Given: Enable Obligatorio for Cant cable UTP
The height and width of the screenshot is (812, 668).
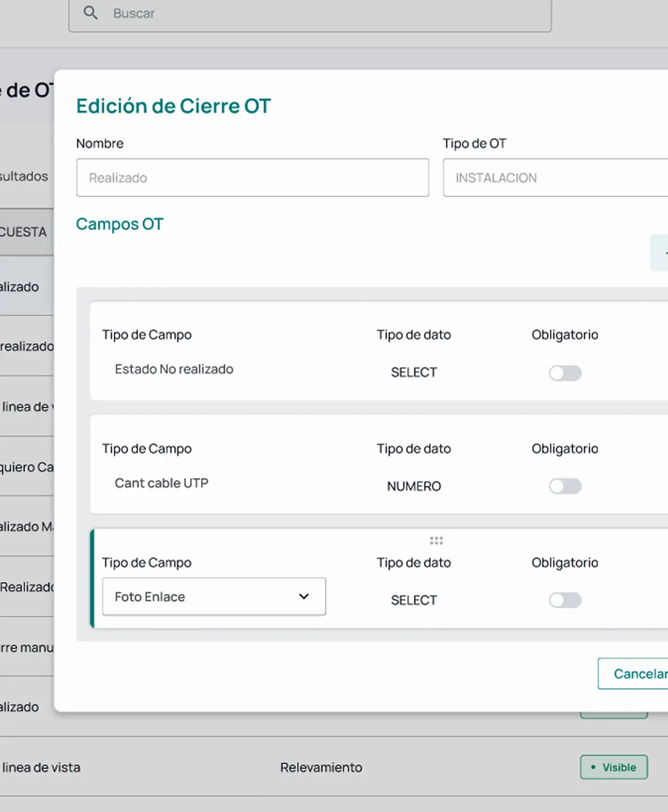Looking at the screenshot, I should (565, 486).
